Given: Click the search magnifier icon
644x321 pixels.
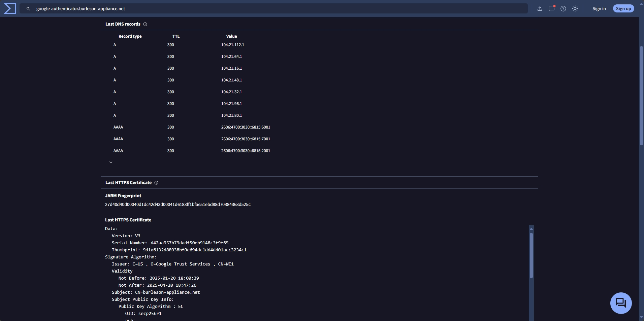Looking at the screenshot, I should tap(28, 9).
